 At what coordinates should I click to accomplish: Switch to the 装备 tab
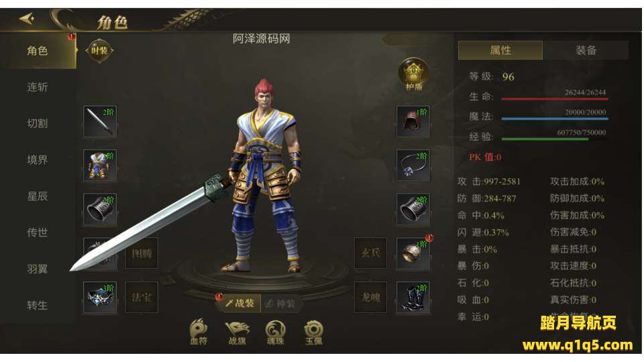[586, 50]
